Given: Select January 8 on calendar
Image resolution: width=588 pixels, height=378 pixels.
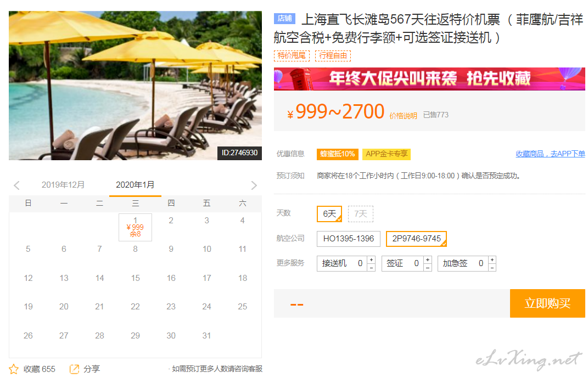Looking at the screenshot, I should click(x=136, y=249).
